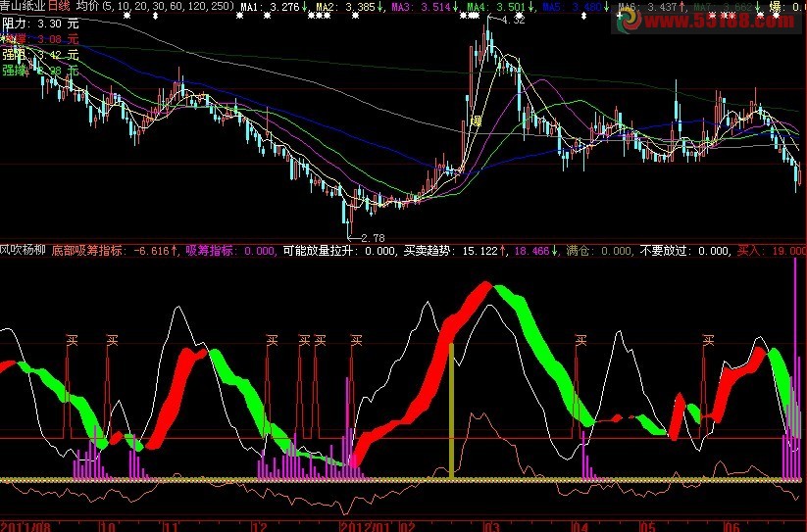
Task: Click the MA6: 3.437 value
Action: click(x=651, y=7)
